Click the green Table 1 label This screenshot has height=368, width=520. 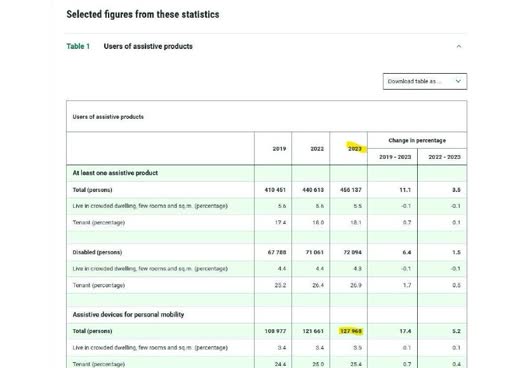78,46
